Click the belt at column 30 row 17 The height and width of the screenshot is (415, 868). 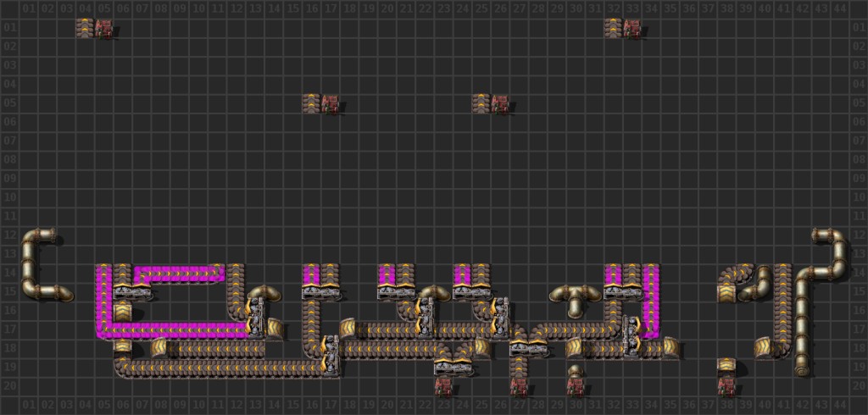576,329
